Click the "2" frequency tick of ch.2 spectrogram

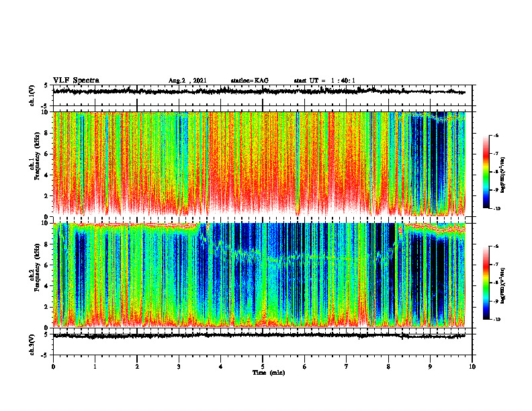(x=48, y=307)
